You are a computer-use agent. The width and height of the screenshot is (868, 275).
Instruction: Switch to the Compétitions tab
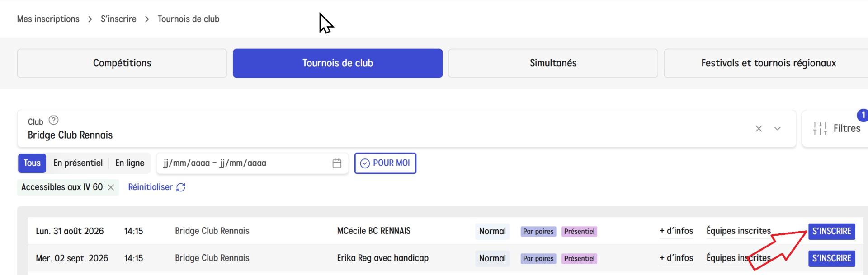[x=122, y=63]
